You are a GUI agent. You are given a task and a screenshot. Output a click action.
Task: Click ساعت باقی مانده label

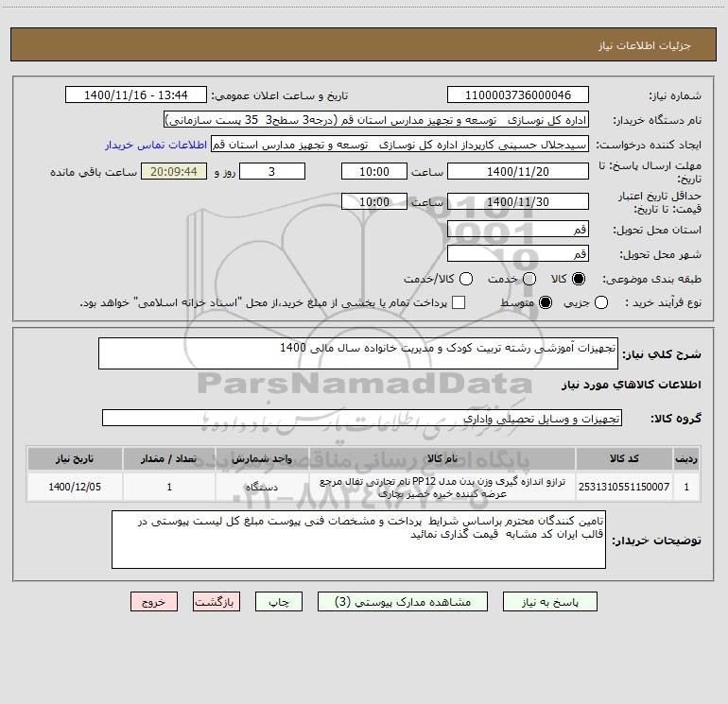94,172
